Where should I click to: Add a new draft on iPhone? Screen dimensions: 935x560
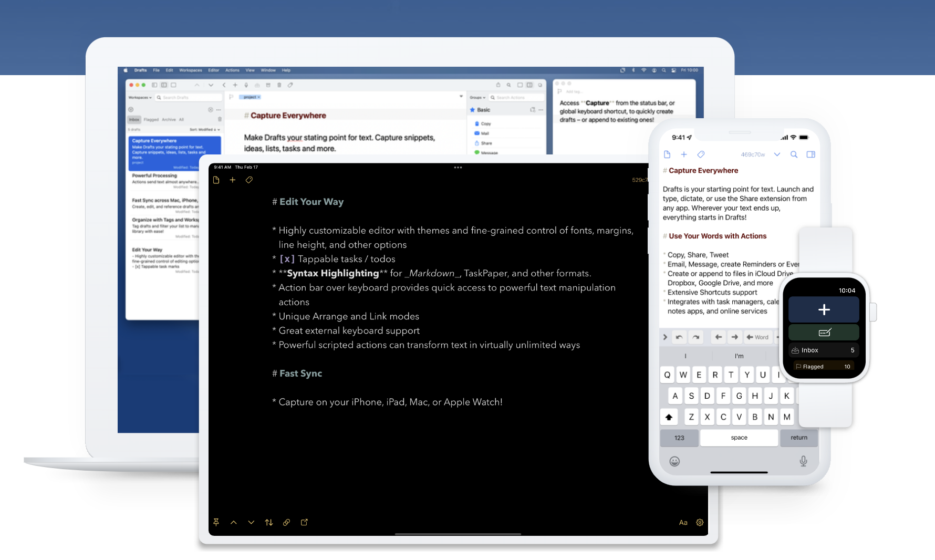[684, 154]
